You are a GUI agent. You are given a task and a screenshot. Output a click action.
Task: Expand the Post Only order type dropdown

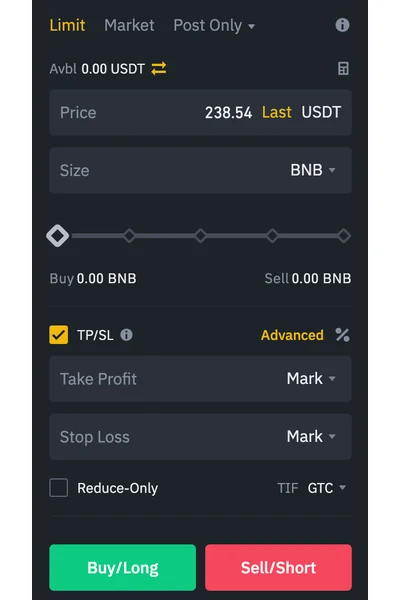point(214,26)
